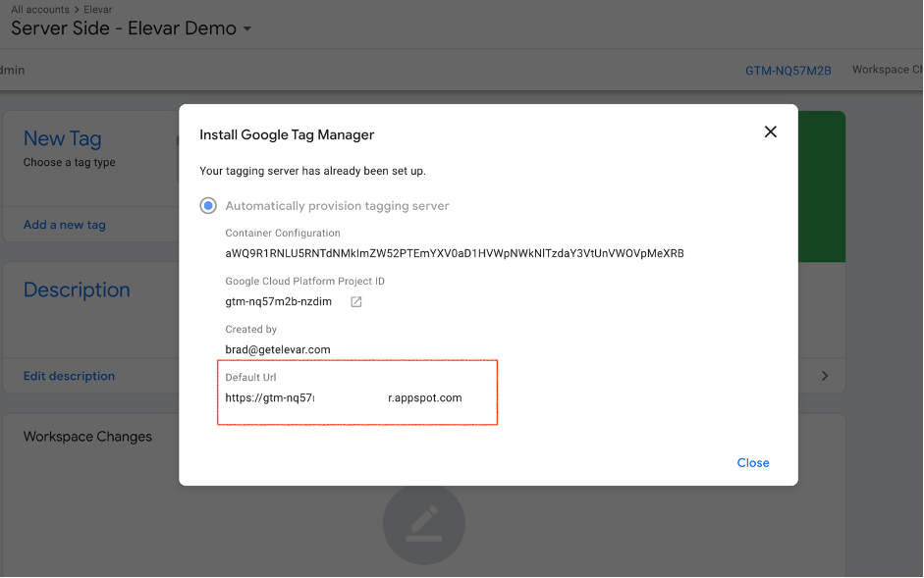Click the Workspace Changes card heading

[87, 437]
